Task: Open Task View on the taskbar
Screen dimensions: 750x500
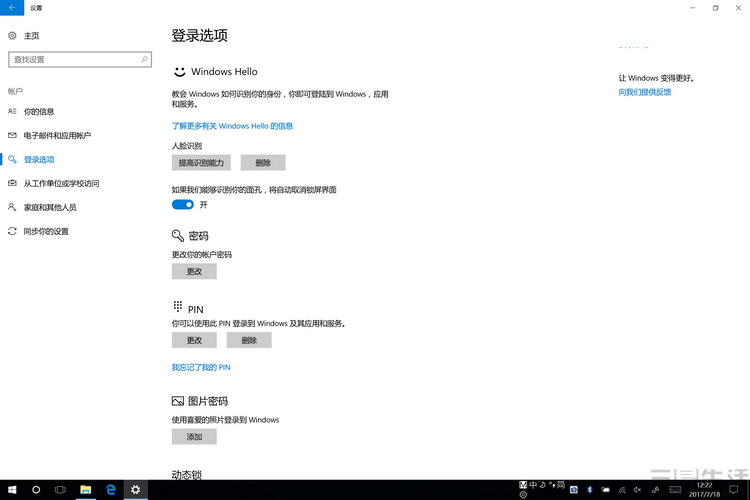Action: (x=60, y=489)
